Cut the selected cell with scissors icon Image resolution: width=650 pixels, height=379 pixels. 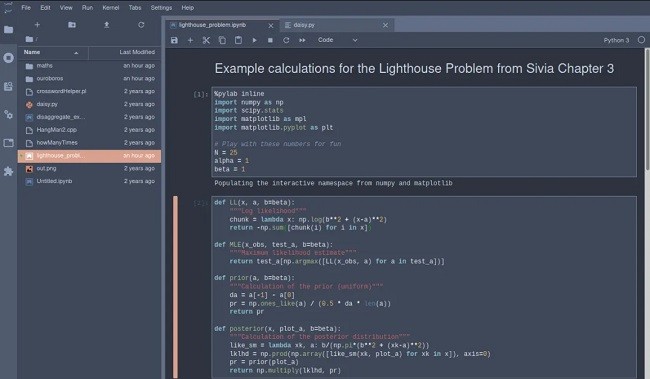pos(206,40)
